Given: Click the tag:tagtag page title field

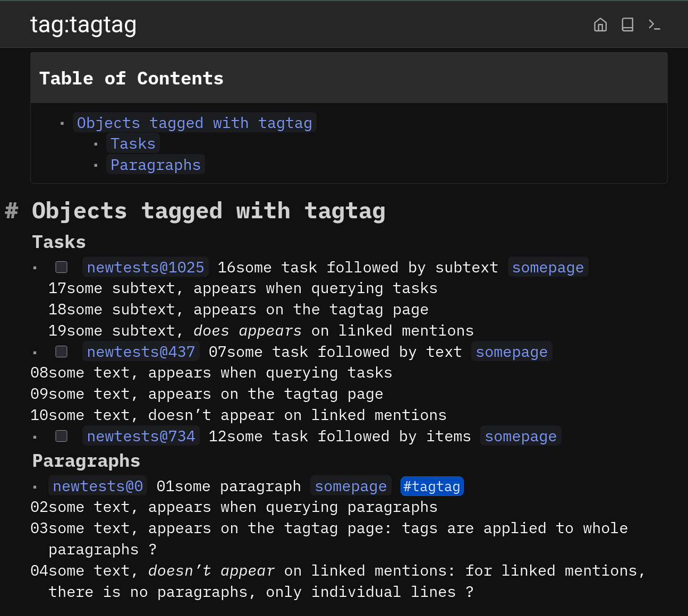Looking at the screenshot, I should click(x=83, y=25).
